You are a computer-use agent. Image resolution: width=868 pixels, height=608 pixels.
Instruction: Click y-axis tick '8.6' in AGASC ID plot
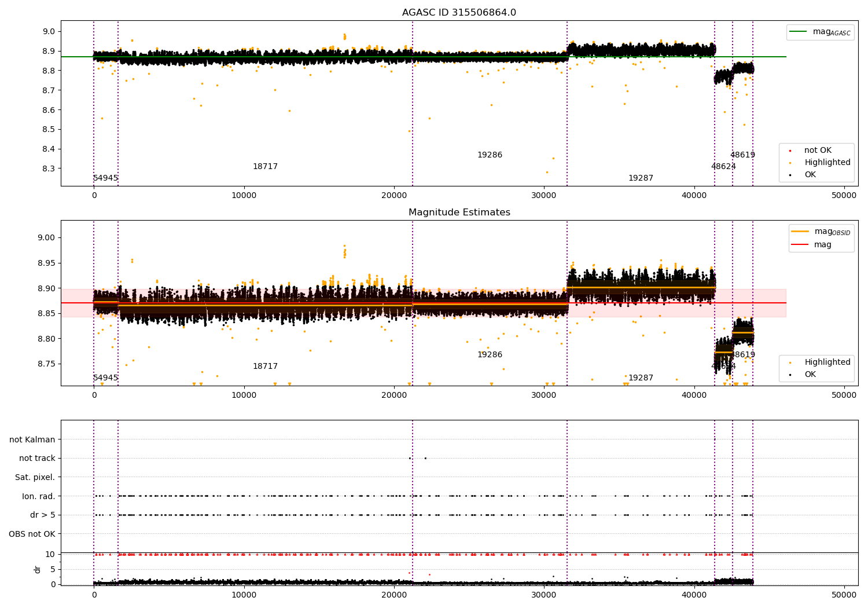(49, 110)
